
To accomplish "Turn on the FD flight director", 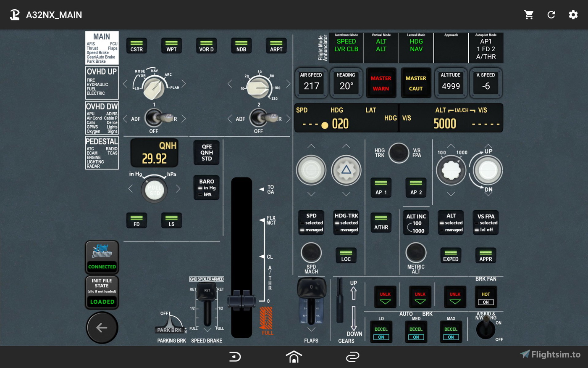I will [x=136, y=220].
